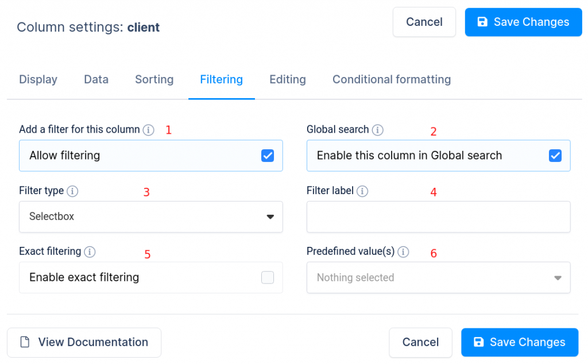Click the top Cancel button
The image size is (588, 364).
[x=424, y=22]
